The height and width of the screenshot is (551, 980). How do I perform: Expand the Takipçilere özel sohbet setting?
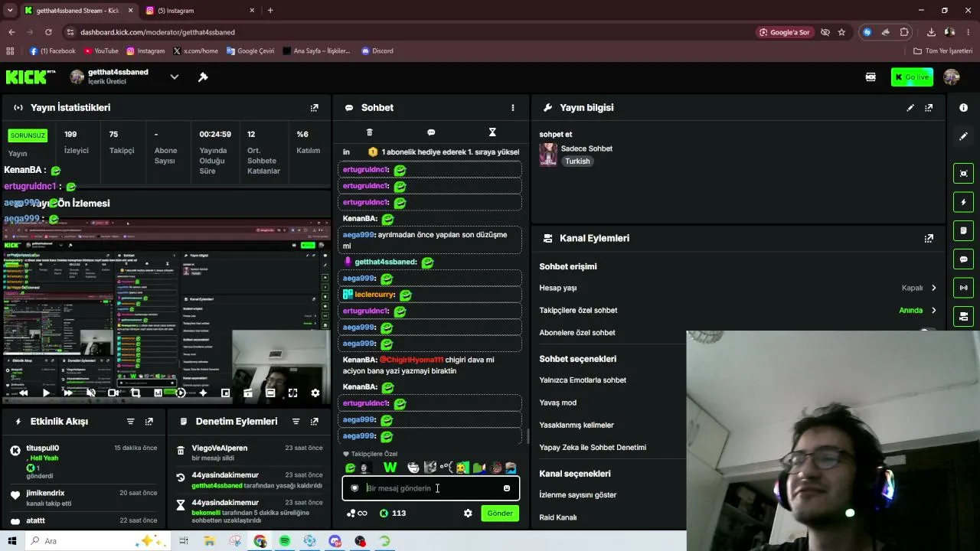[933, 311]
